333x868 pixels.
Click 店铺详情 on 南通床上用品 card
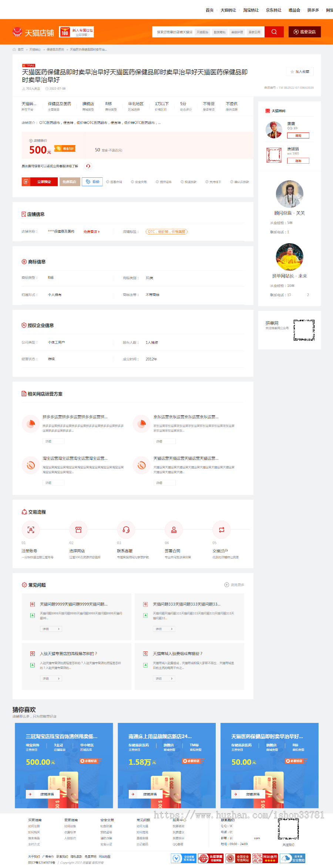146,794
